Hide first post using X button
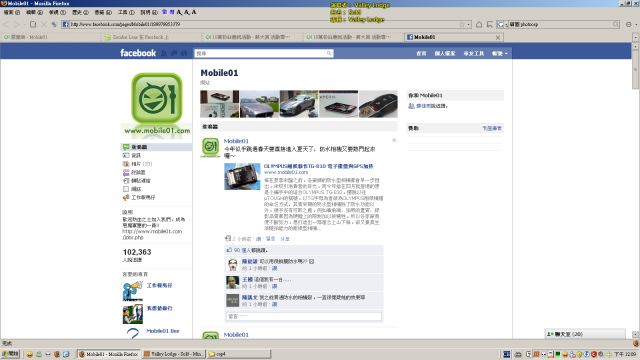640x360 pixels. [x=394, y=140]
